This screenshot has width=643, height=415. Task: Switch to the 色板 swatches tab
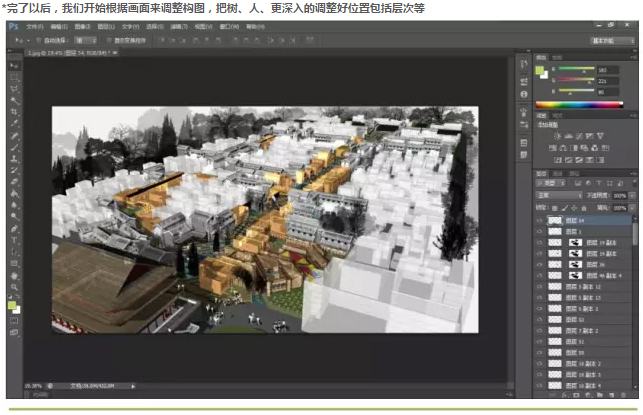coord(557,57)
